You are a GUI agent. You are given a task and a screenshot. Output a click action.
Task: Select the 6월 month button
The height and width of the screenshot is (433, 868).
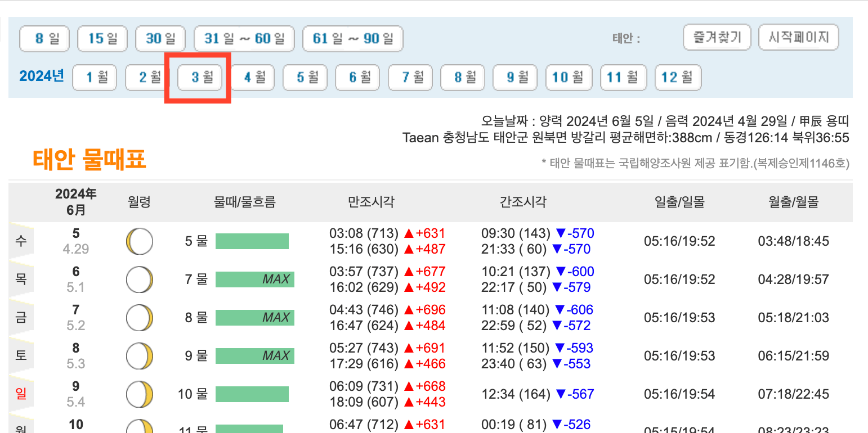click(x=357, y=78)
